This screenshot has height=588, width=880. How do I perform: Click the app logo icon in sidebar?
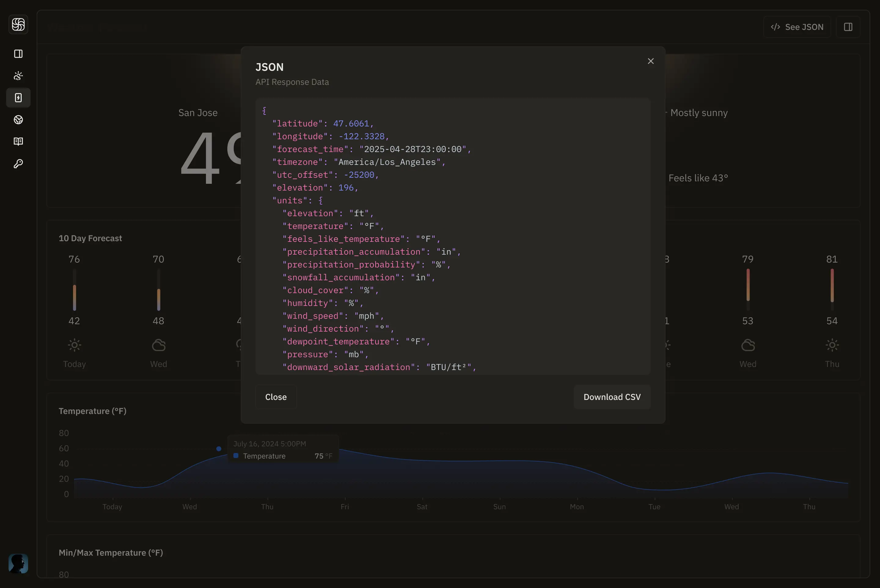click(18, 25)
